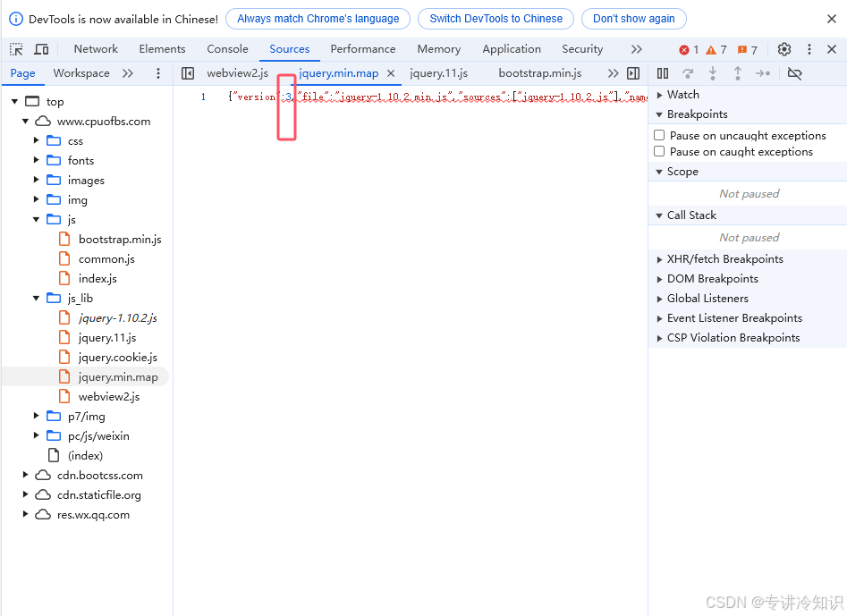Click the pause script execution icon
This screenshot has height=616, width=847.
663,73
